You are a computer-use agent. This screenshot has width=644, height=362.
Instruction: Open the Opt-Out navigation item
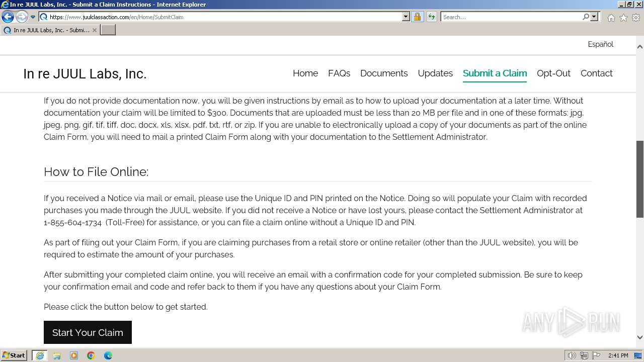pyautogui.click(x=553, y=73)
